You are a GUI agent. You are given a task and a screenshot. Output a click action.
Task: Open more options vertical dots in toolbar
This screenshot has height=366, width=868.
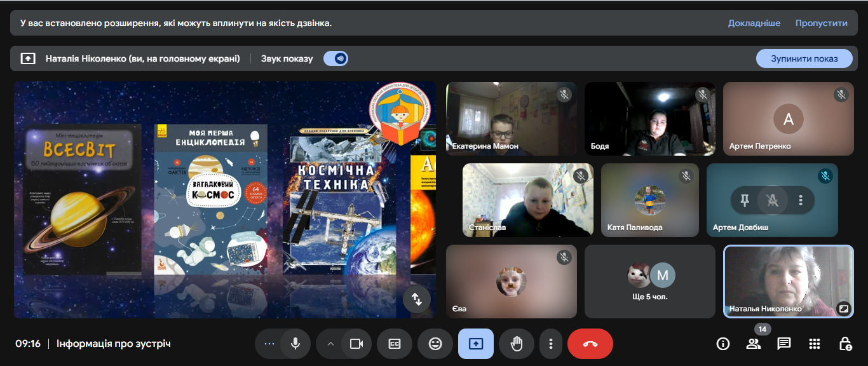(551, 344)
